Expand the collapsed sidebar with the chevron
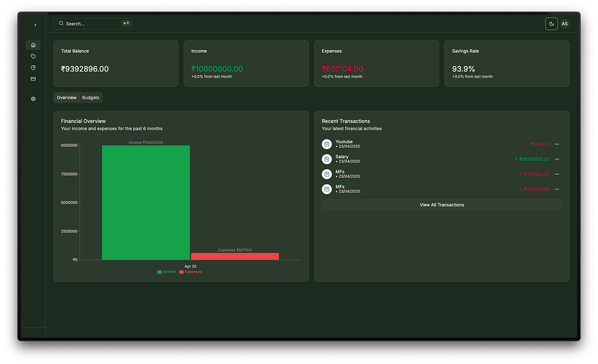 tap(35, 25)
